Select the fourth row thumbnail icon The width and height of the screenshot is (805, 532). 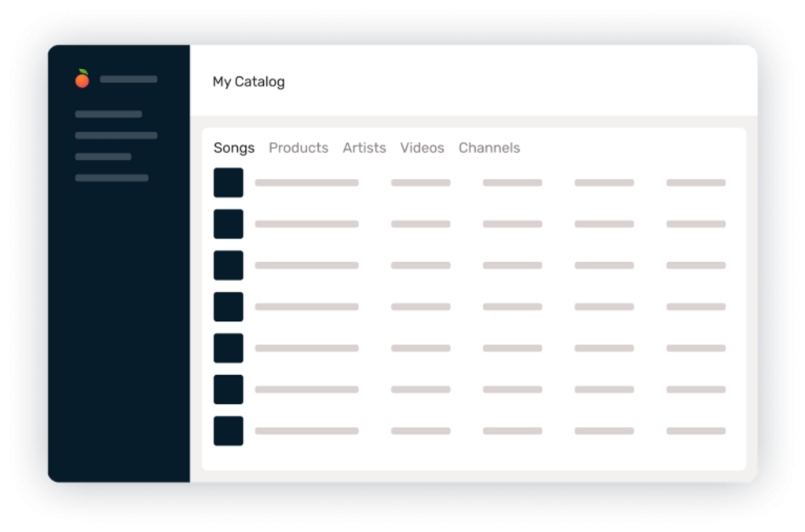(x=228, y=306)
